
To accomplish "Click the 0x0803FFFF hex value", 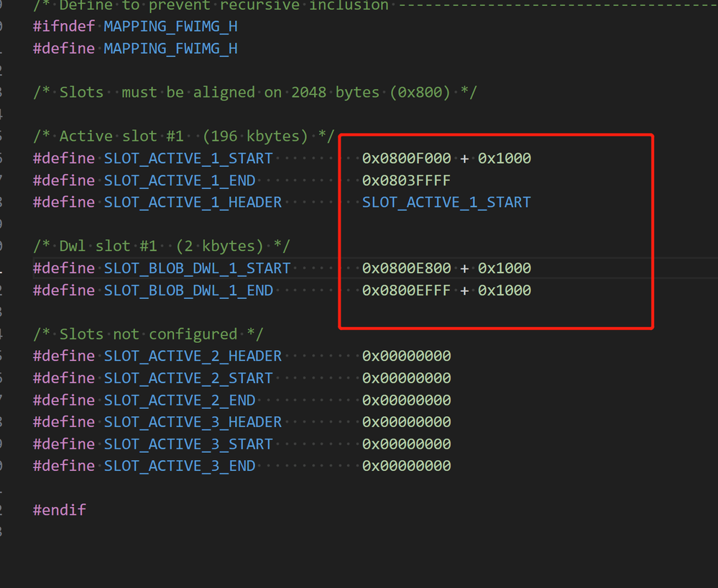I will click(407, 180).
